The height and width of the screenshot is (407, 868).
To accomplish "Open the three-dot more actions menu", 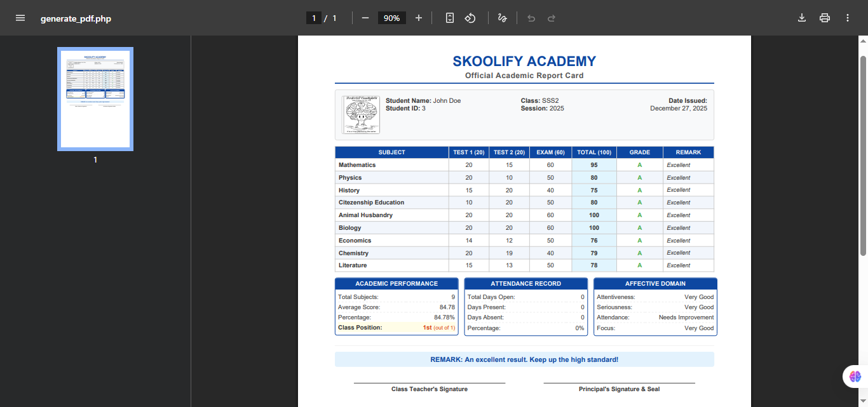I will 848,18.
